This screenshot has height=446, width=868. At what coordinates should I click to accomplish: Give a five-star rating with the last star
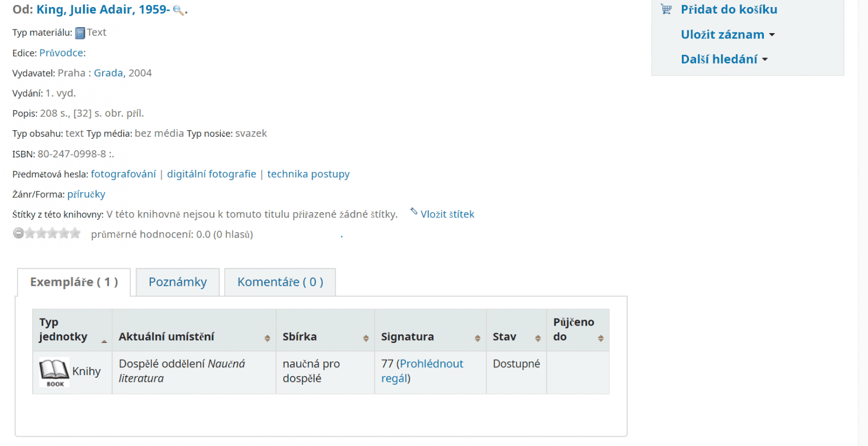coord(75,233)
